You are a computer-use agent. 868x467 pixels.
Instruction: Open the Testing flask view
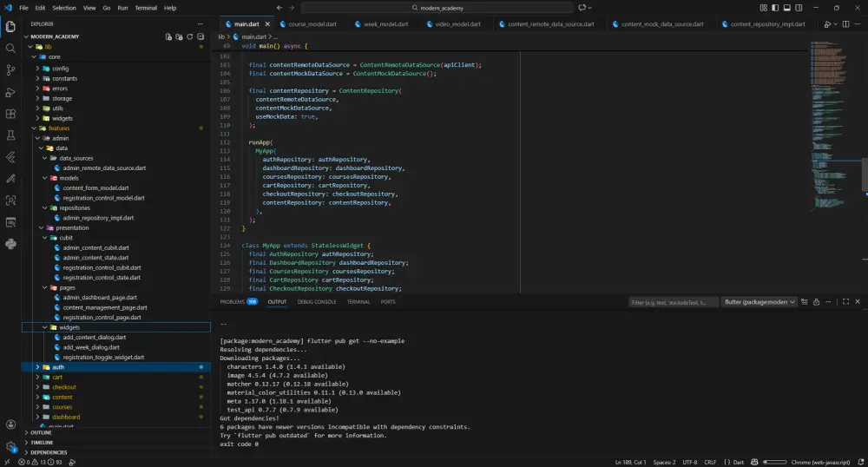pos(10,135)
